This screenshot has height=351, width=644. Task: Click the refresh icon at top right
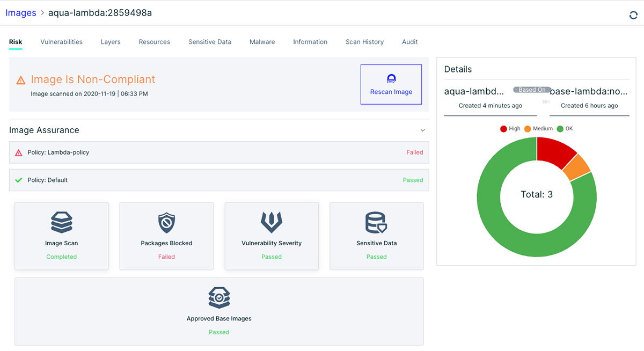pyautogui.click(x=633, y=15)
